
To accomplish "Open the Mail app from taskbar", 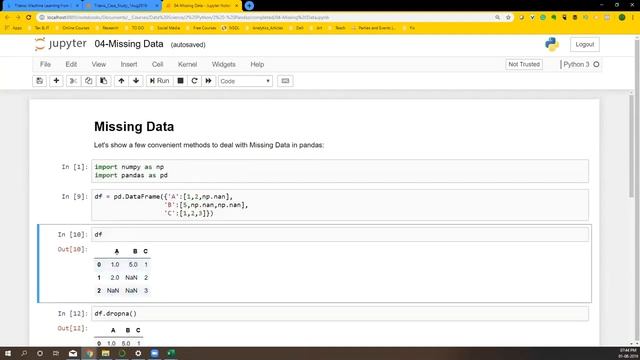I will [73, 353].
